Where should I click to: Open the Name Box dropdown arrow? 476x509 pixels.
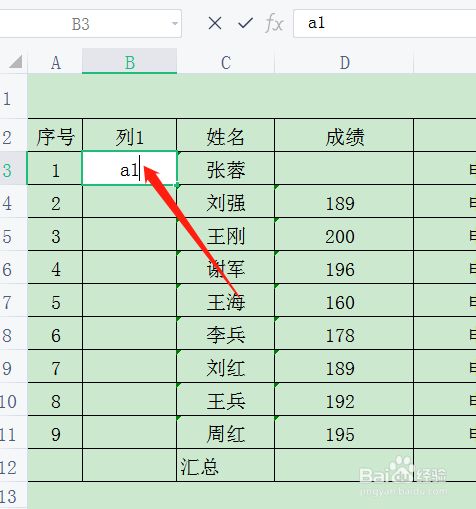174,24
